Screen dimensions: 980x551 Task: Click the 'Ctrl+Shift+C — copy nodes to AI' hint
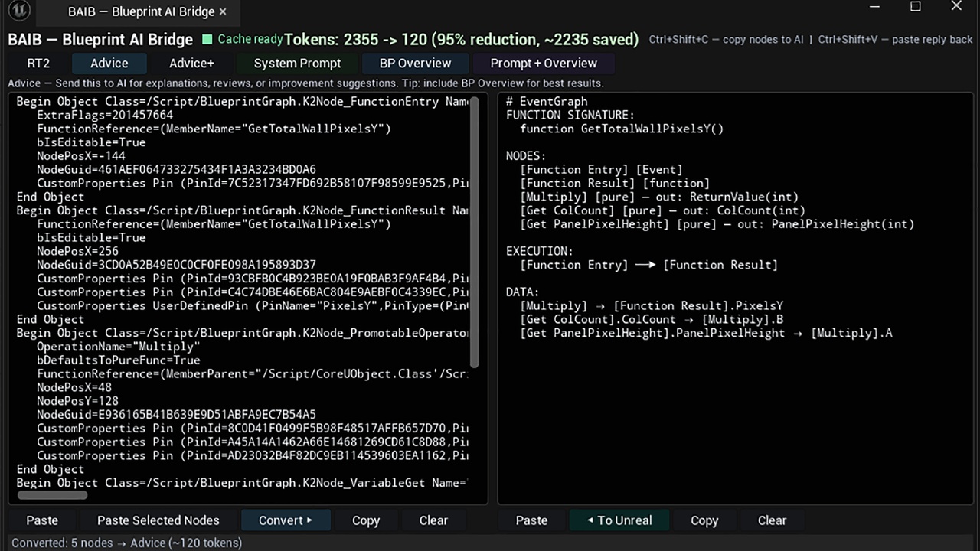[727, 40]
